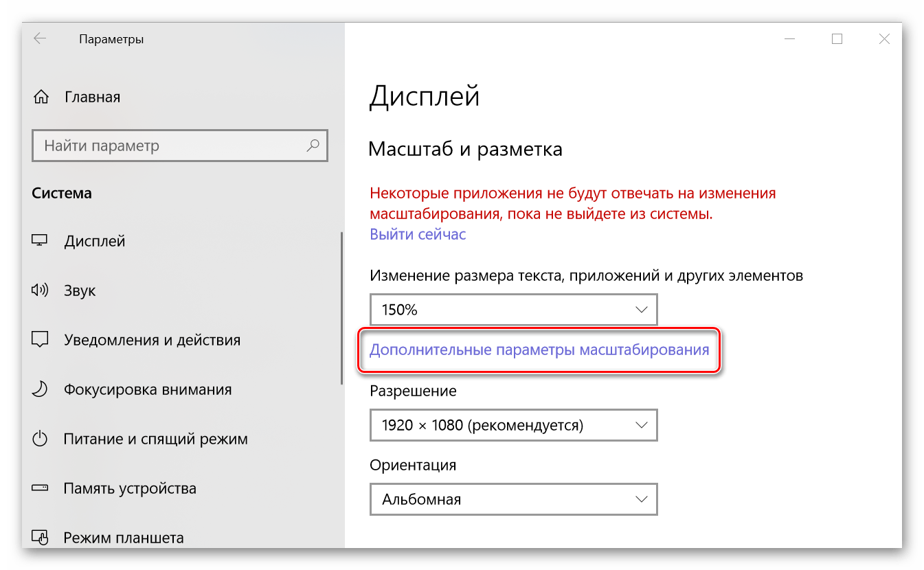
Task: Click the Уведомления и действия icon
Action: point(40,340)
